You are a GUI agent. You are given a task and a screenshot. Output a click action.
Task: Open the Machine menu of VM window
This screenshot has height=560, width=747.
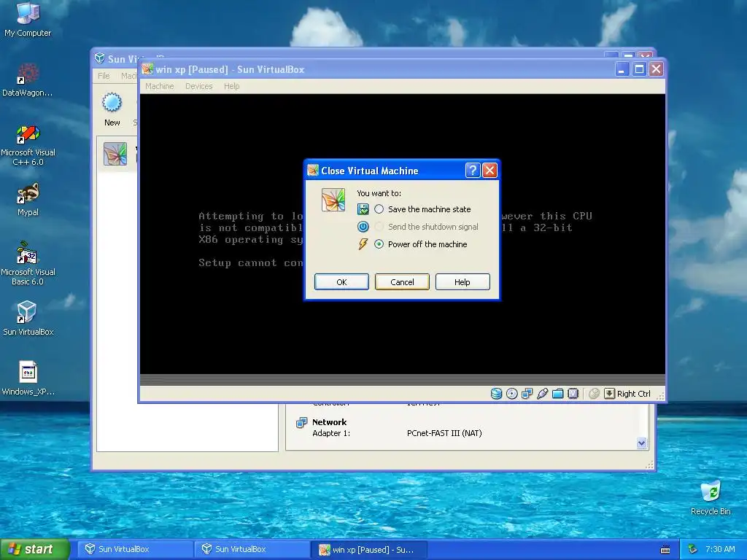pyautogui.click(x=160, y=86)
